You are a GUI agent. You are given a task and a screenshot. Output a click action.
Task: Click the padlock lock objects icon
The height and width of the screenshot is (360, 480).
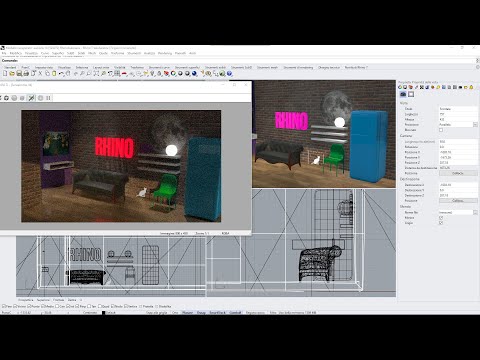click(x=159, y=73)
